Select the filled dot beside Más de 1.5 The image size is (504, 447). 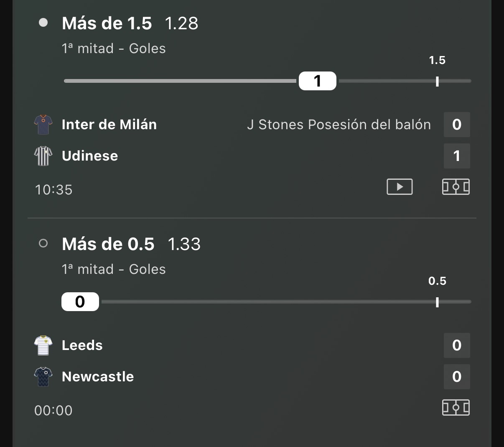[x=43, y=23]
